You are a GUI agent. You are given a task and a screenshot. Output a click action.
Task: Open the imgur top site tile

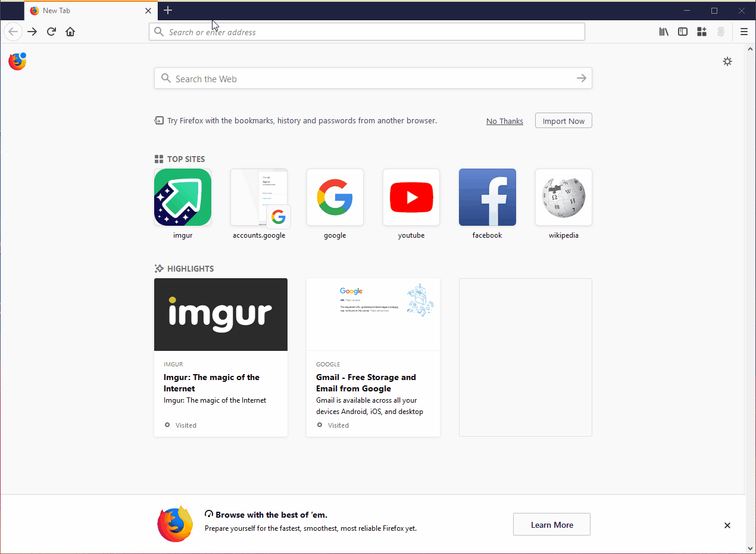tap(183, 197)
